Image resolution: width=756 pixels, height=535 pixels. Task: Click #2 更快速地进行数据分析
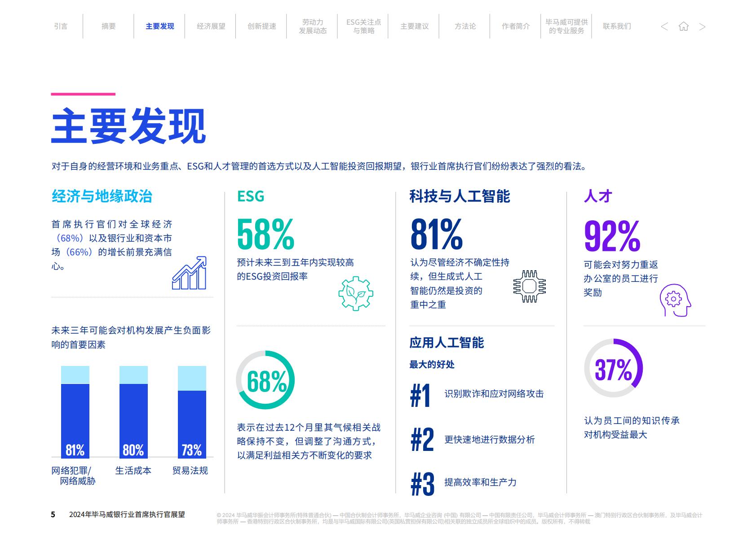pos(473,440)
